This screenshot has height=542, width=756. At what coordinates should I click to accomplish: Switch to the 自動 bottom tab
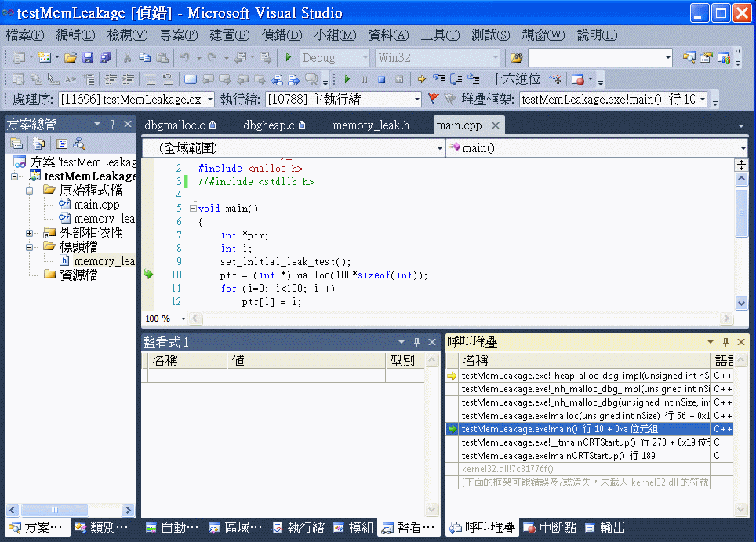(173, 528)
